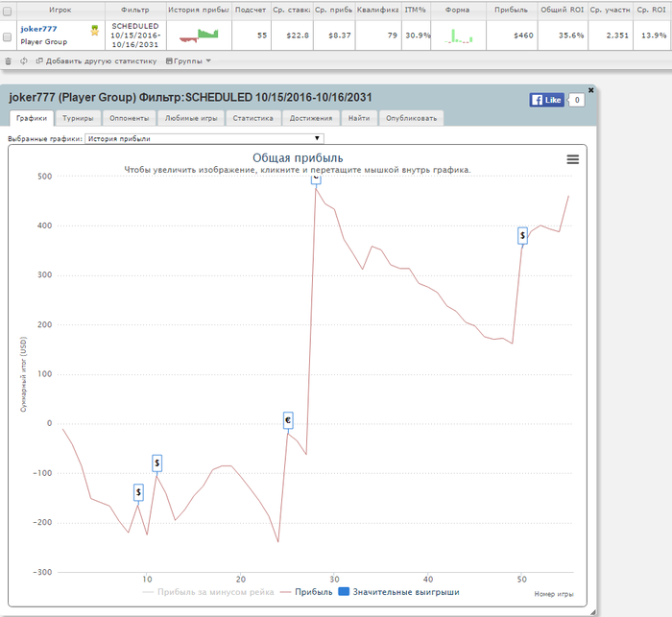
Task: Sort by the Фильтр column header
Action: tap(135, 10)
